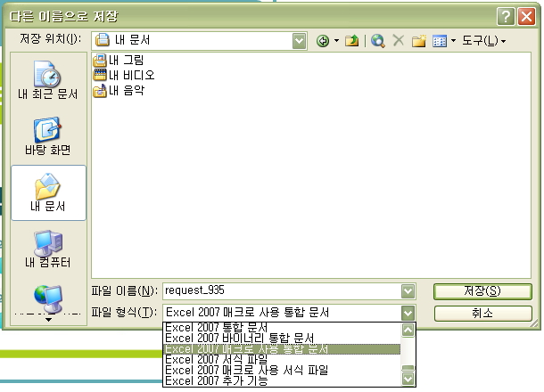The image size is (544, 392).
Task: Select the 내 음악 folder
Action: 119,91
